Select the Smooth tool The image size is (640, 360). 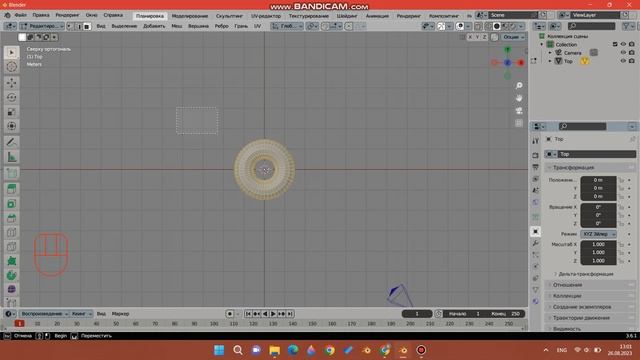pos(11,289)
